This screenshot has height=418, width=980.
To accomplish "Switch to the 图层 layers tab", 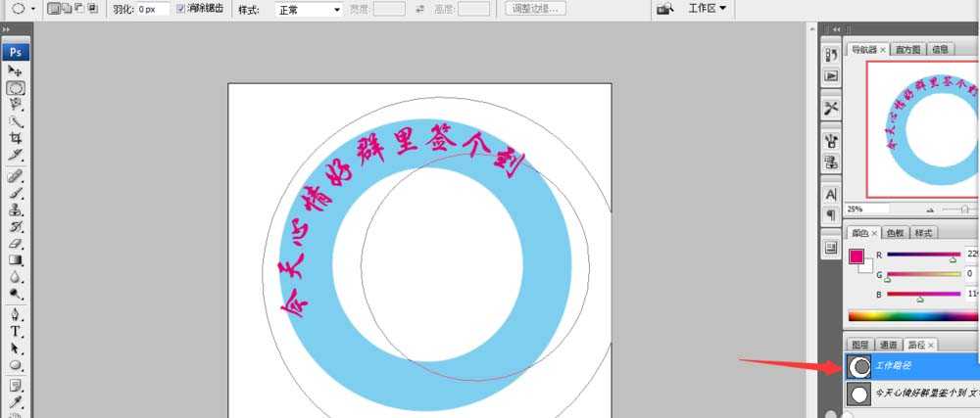I will 859,345.
